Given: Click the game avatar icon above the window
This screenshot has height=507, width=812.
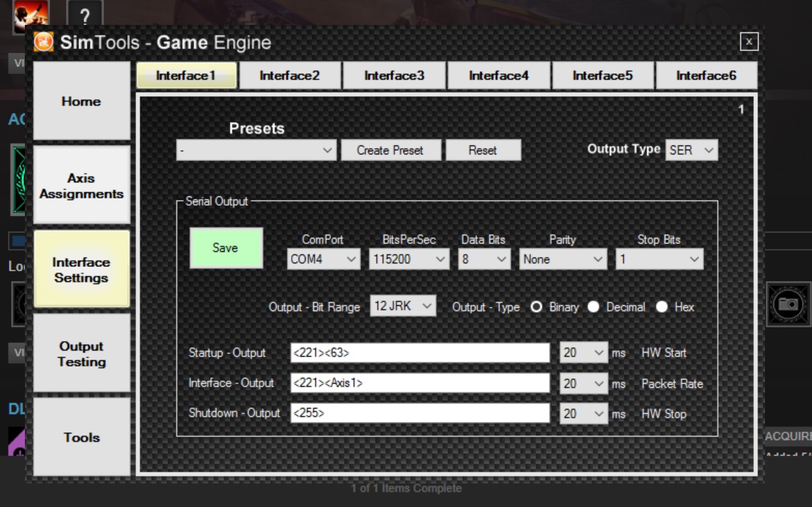Looking at the screenshot, I should (30, 15).
